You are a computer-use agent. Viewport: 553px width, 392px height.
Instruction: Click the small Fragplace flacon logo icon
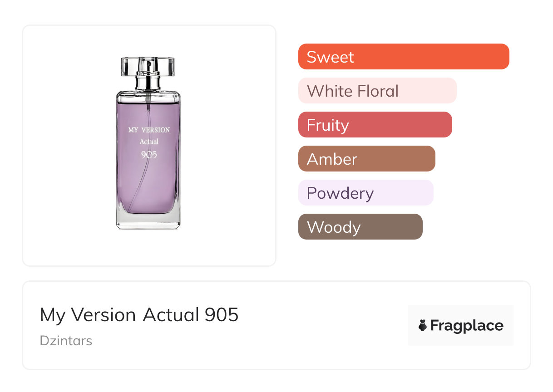coord(423,325)
